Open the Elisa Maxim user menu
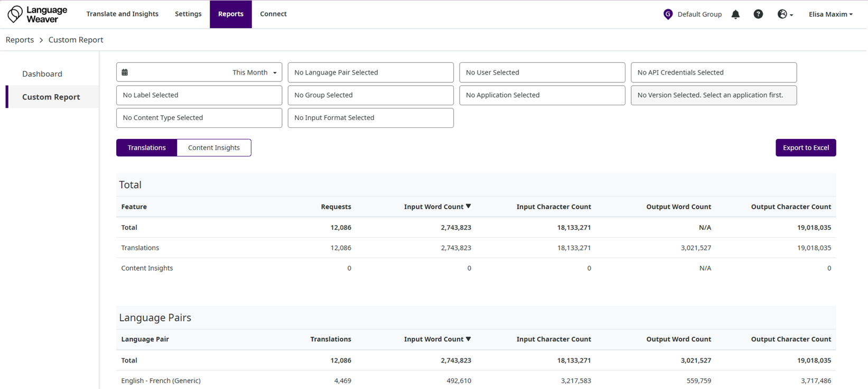Image resolution: width=868 pixels, height=389 pixels. (x=830, y=14)
